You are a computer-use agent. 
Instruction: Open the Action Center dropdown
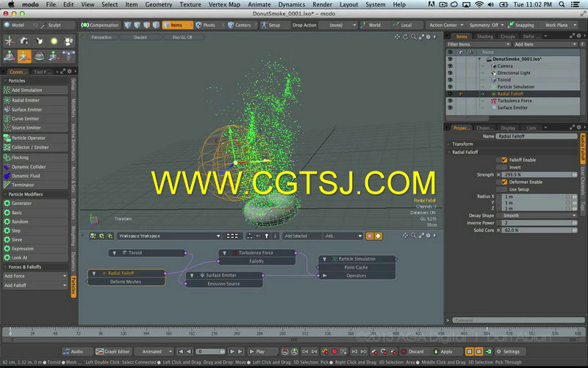pyautogui.click(x=446, y=25)
